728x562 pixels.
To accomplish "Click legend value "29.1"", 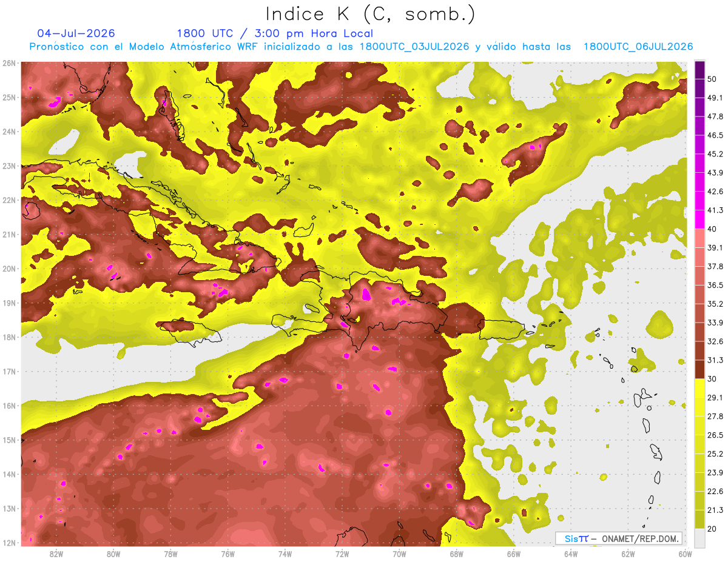I will tap(715, 398).
